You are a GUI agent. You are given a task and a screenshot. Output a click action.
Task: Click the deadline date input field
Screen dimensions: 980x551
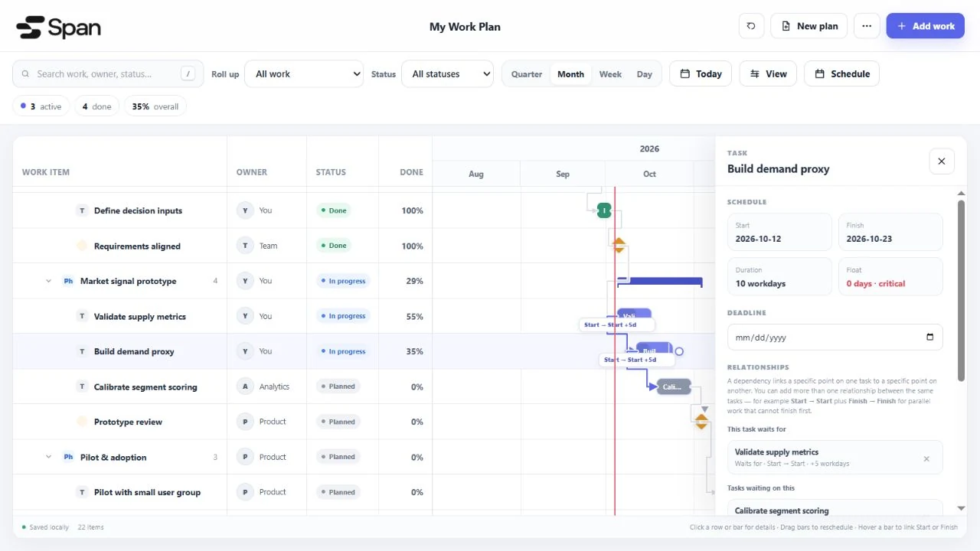[x=835, y=337]
